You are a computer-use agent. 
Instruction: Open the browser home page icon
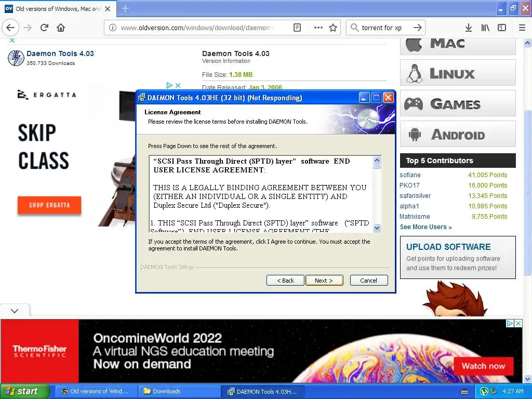pos(61,28)
